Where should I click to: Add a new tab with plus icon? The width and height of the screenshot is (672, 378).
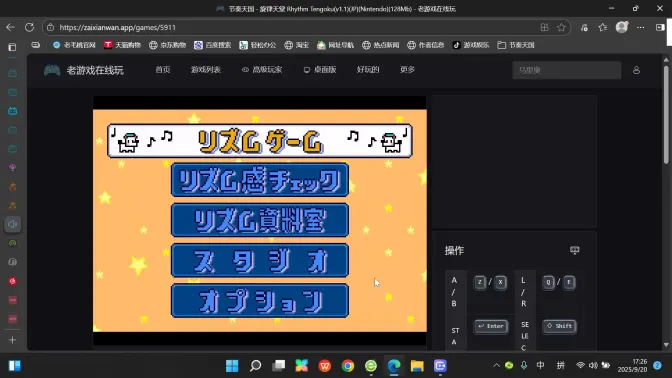pyautogui.click(x=12, y=340)
